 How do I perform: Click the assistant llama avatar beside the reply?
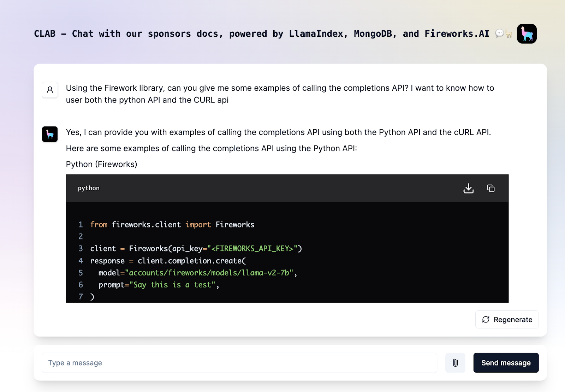click(x=50, y=134)
